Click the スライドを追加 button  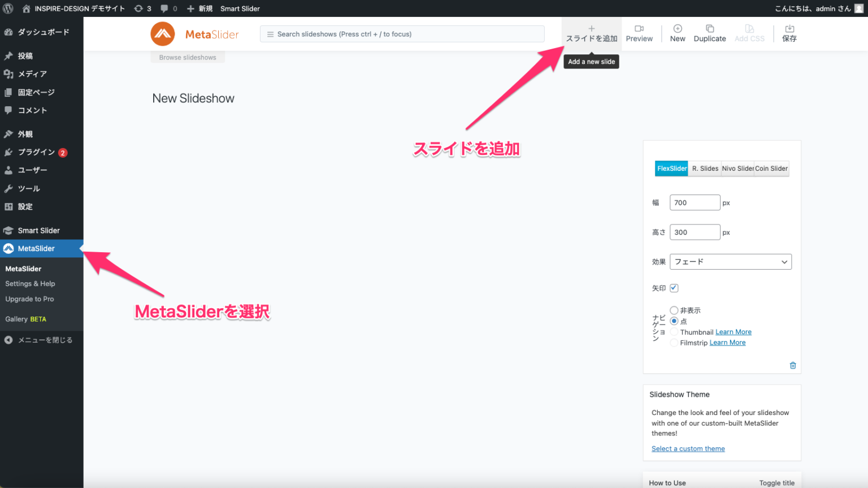pos(592,34)
